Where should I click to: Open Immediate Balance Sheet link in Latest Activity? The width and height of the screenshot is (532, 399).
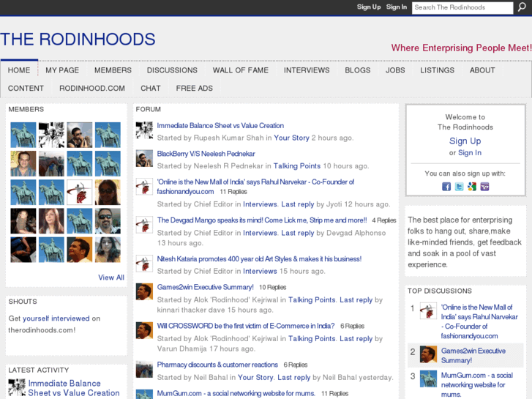pyautogui.click(x=74, y=388)
